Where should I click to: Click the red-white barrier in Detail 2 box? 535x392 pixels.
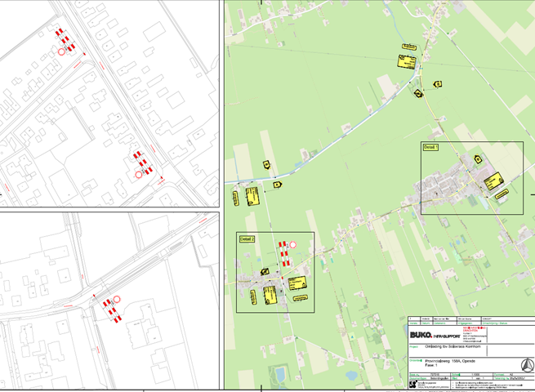(283, 254)
